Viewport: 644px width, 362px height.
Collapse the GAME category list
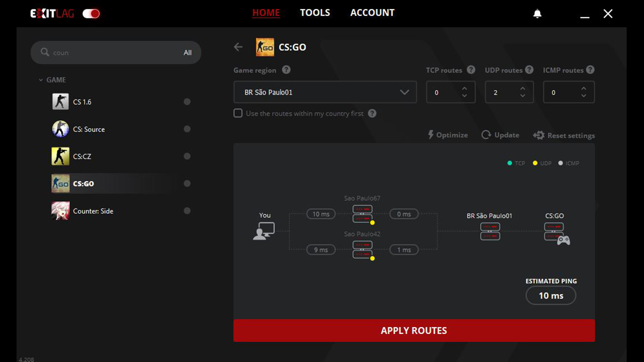pyautogui.click(x=41, y=80)
